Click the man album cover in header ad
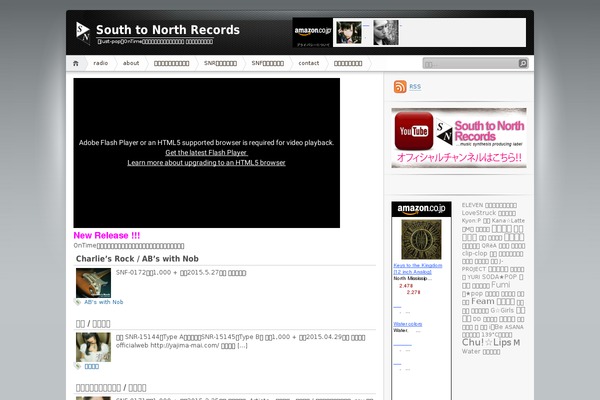This screenshot has width=600, height=400. pos(386,33)
